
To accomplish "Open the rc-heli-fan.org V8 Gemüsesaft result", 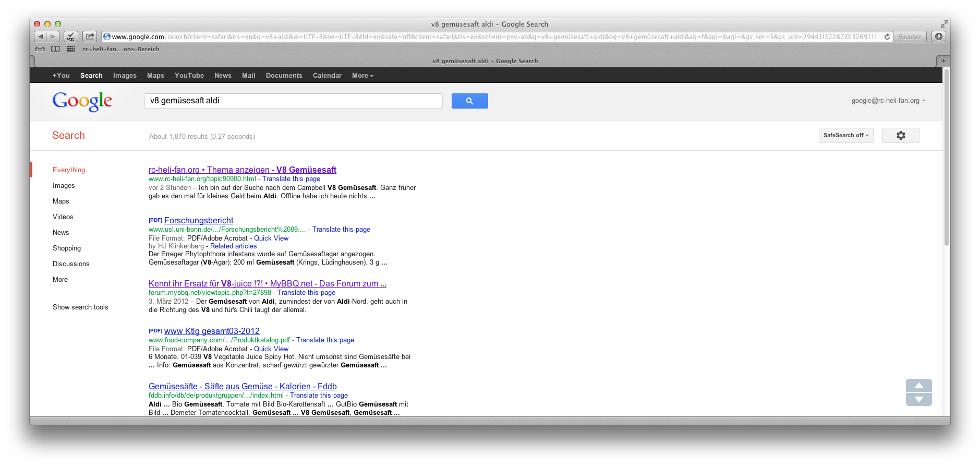I will pos(243,170).
